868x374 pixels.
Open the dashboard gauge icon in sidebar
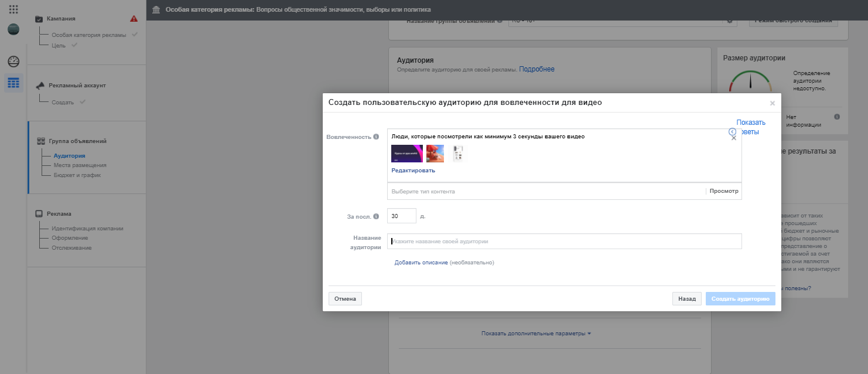(x=13, y=62)
